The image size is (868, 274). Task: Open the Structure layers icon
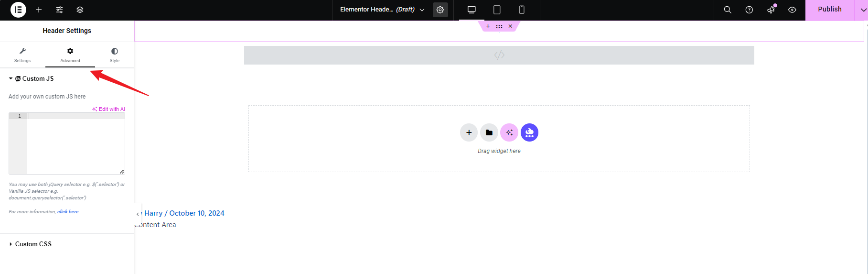[x=80, y=10]
